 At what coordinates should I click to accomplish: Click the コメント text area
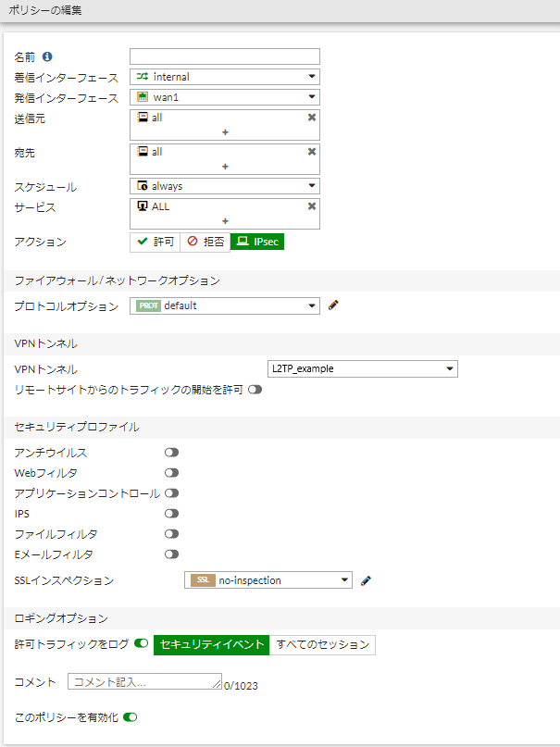point(144,681)
